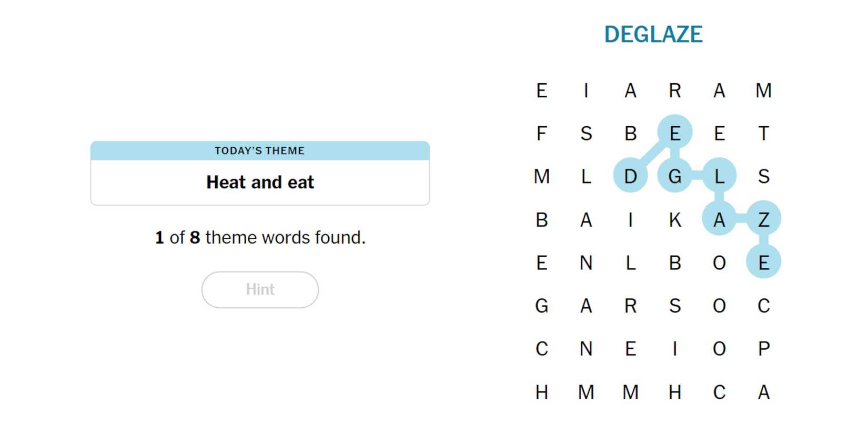Select the R between A and S
The height and width of the screenshot is (434, 868).
point(630,306)
